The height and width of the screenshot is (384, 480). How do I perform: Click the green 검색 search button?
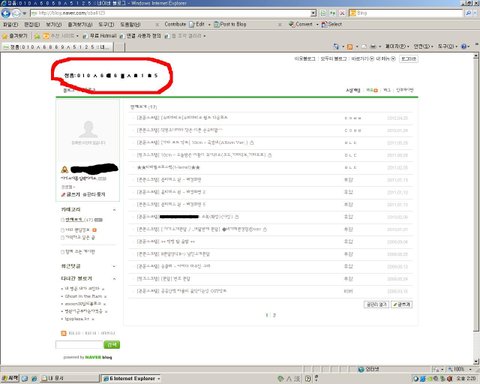point(112,345)
